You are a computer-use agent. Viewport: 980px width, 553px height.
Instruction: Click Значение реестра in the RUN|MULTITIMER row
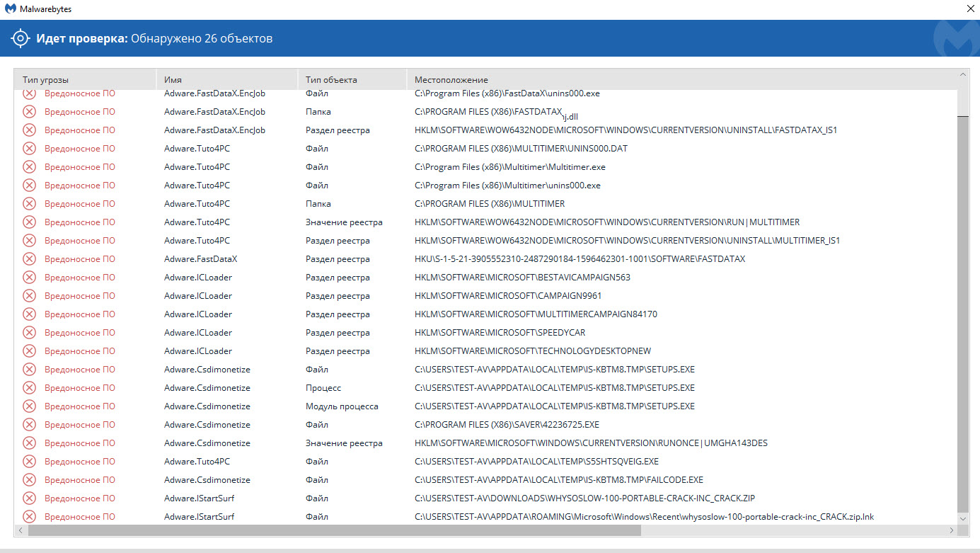point(344,222)
